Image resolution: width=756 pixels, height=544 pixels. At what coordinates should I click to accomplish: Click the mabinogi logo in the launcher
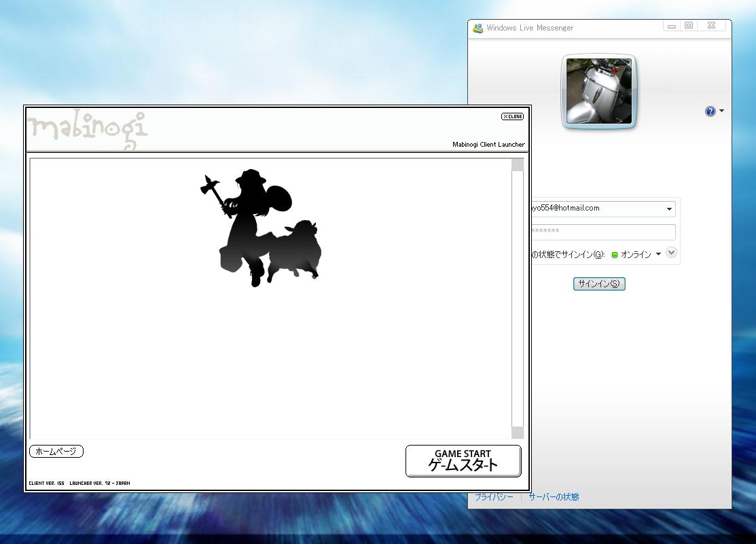(x=88, y=130)
